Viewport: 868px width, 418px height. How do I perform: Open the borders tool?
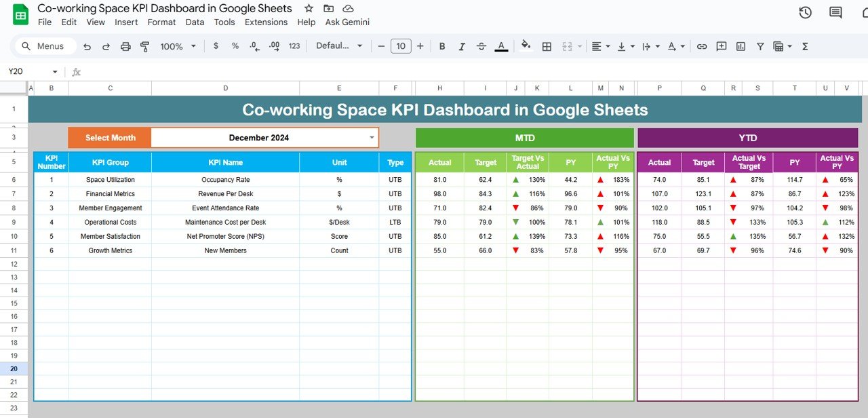point(547,46)
